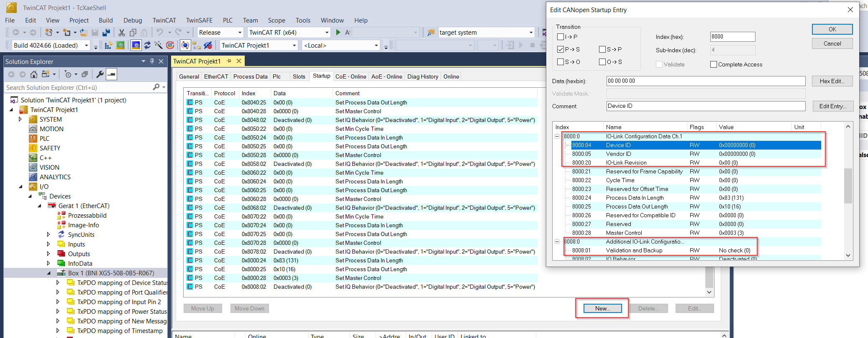Open the Build 4024.66 (Loaded) dropdown
Viewport: 868px width, 338px height.
pos(87,45)
